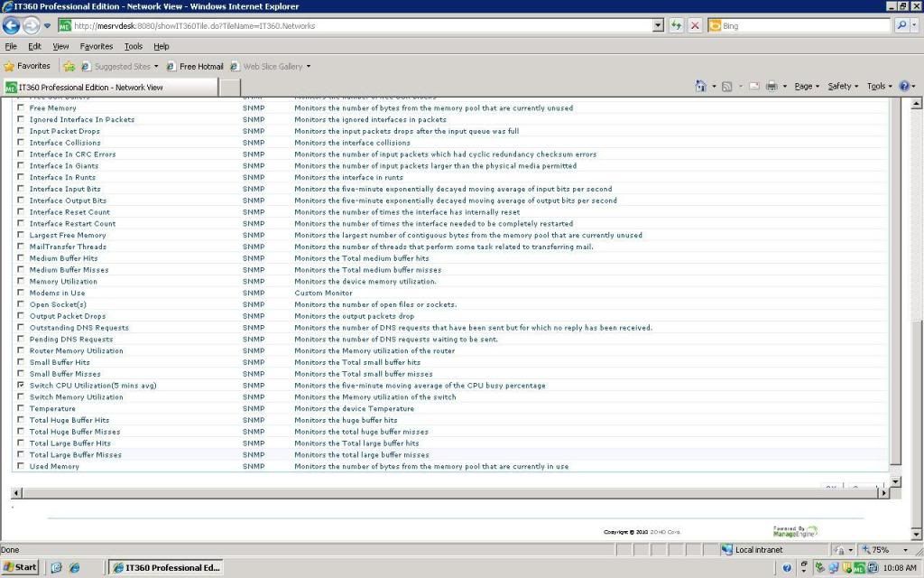Open the Tools menu in menu bar
This screenshot has height=578, width=924.
[134, 46]
